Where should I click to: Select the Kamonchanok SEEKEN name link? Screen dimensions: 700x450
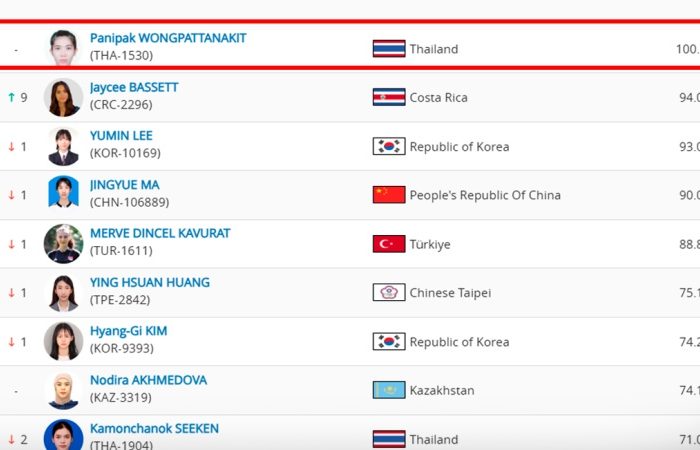pos(154,429)
